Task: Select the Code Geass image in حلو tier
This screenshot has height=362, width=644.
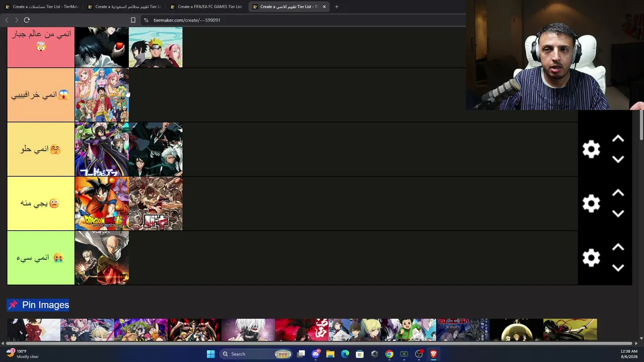Action: click(102, 149)
